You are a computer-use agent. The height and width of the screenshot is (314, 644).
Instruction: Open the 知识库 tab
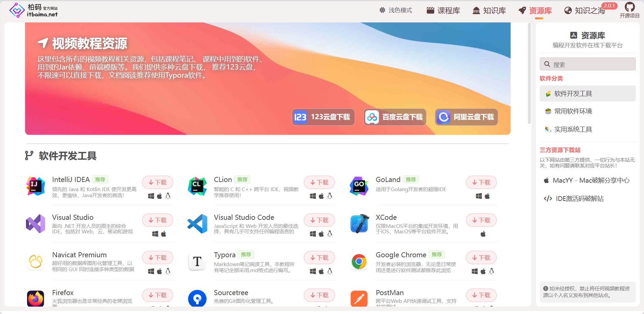(x=489, y=11)
